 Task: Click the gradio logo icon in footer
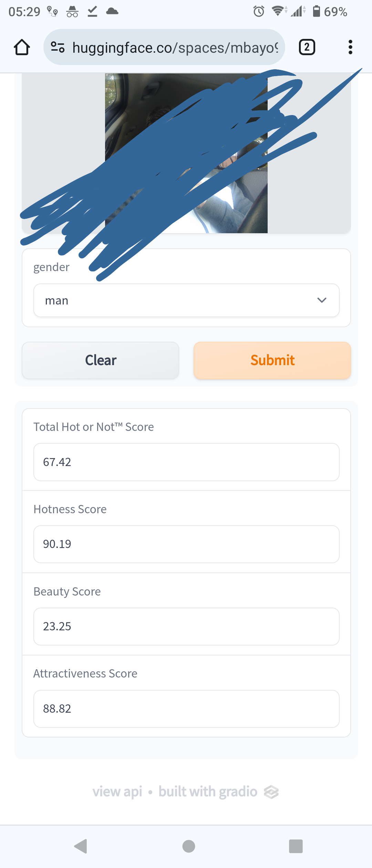tap(271, 792)
